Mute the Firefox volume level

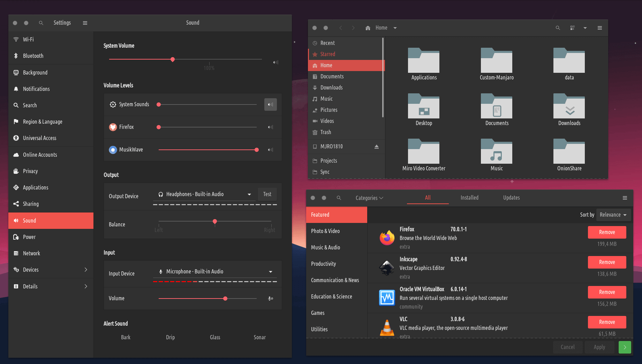click(270, 127)
